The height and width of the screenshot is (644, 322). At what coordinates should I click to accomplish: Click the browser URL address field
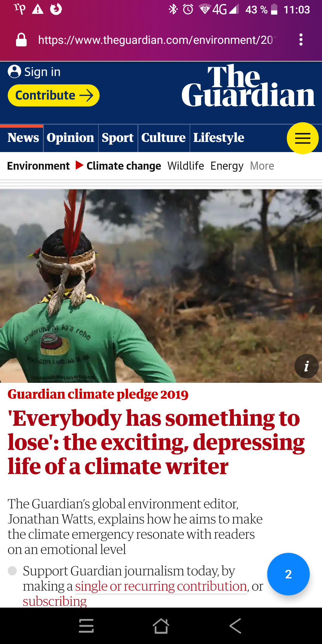click(157, 40)
